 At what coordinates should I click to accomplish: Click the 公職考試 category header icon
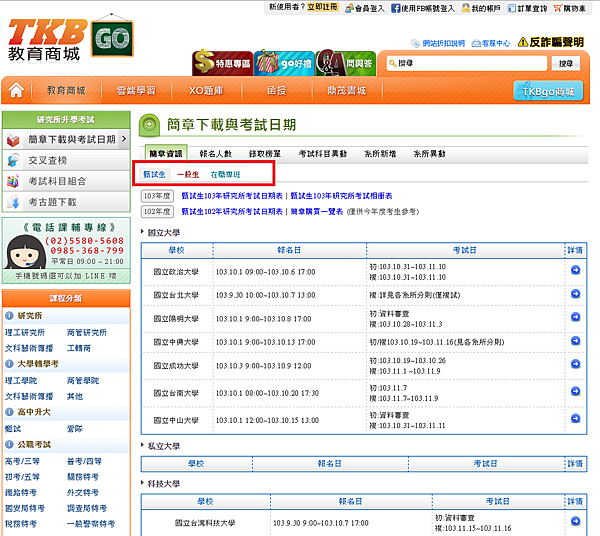point(10,445)
